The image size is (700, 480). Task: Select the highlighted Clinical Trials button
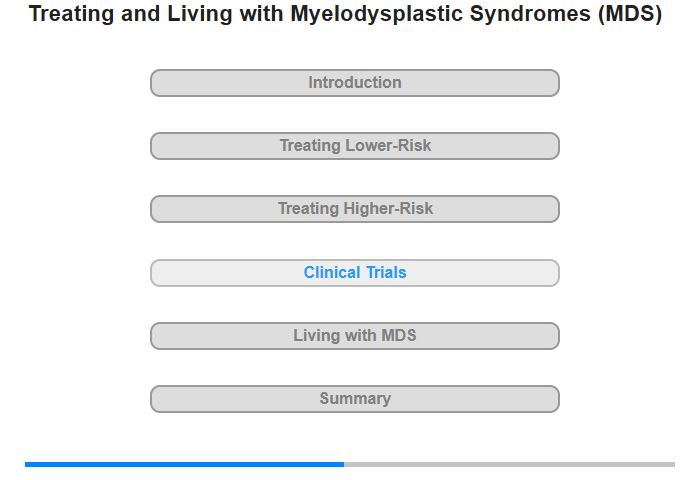pos(355,273)
